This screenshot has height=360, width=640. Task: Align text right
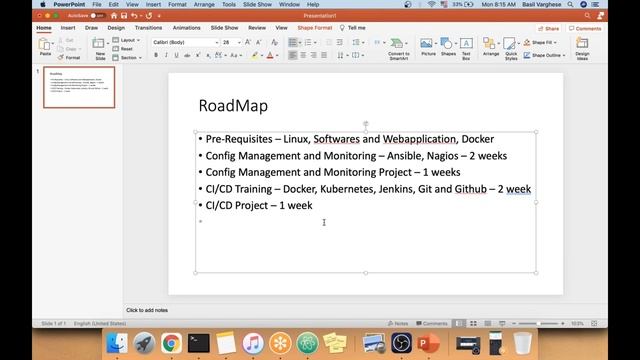(313, 55)
